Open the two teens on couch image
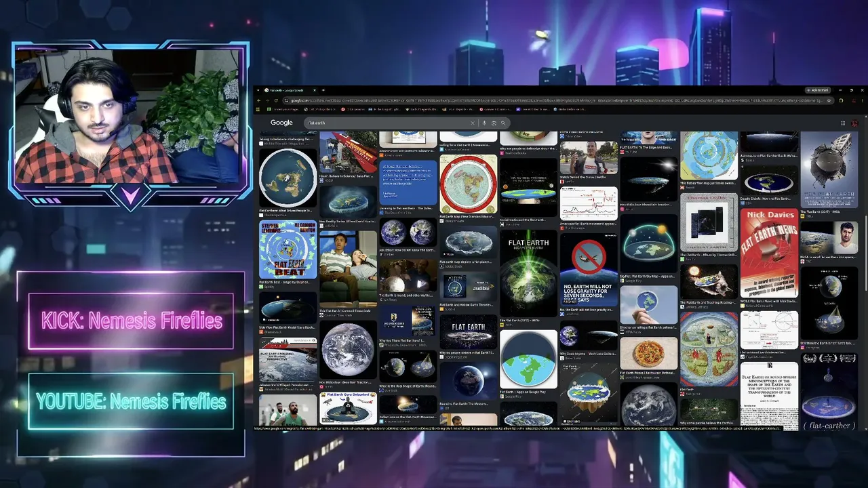868x488 pixels. click(348, 269)
